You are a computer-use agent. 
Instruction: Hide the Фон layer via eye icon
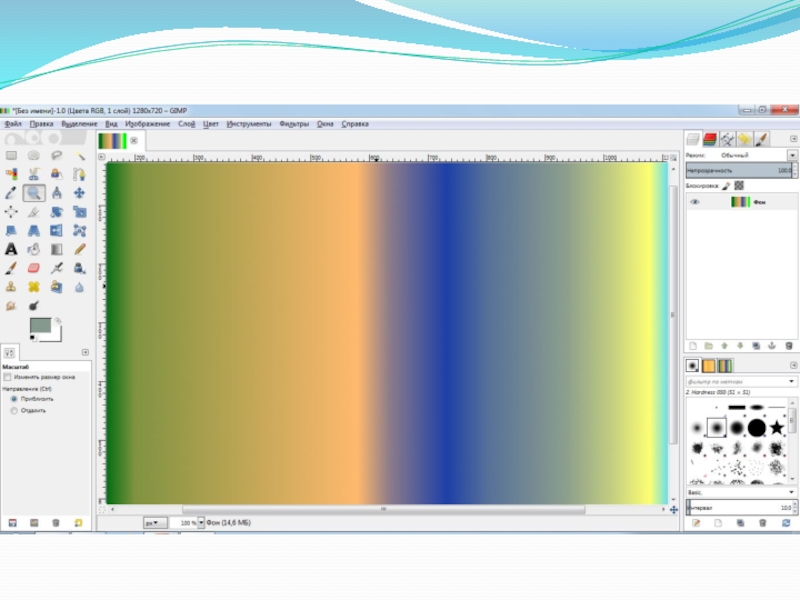694,202
